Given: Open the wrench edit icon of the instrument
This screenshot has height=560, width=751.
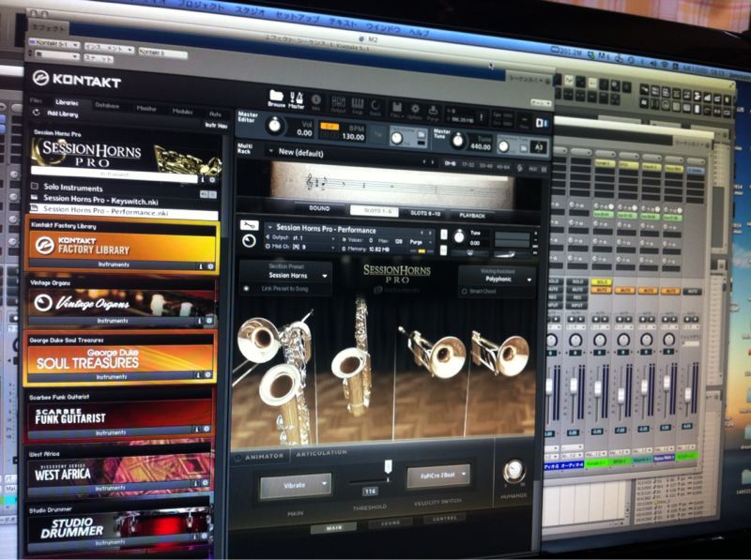Looking at the screenshot, I should pyautogui.click(x=249, y=224).
